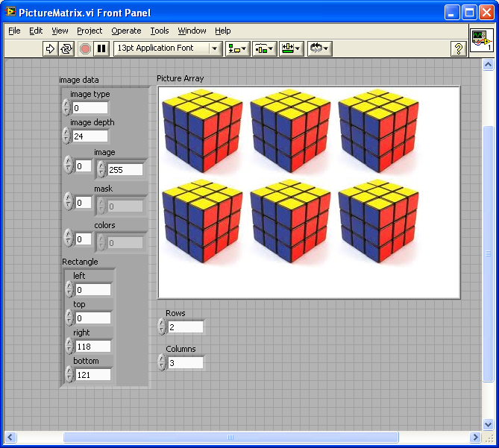Open the Distribute Objects tool
Image resolution: width=499 pixels, height=448 pixels.
pyautogui.click(x=264, y=48)
